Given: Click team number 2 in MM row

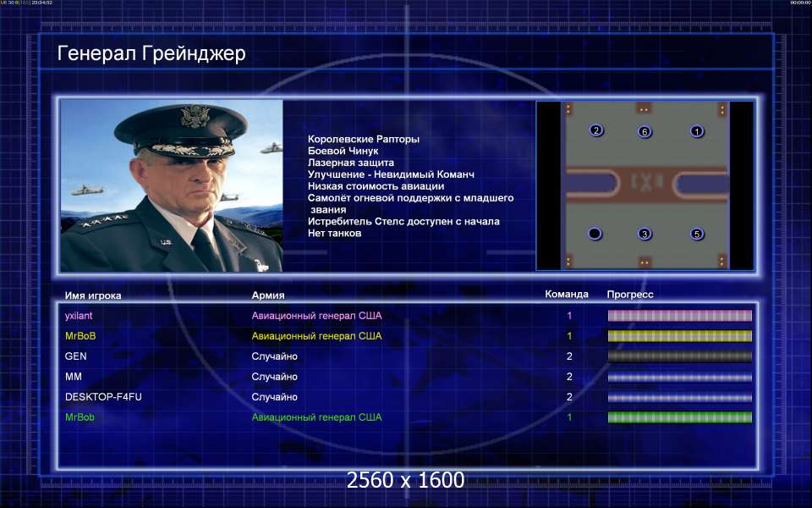Looking at the screenshot, I should (569, 376).
